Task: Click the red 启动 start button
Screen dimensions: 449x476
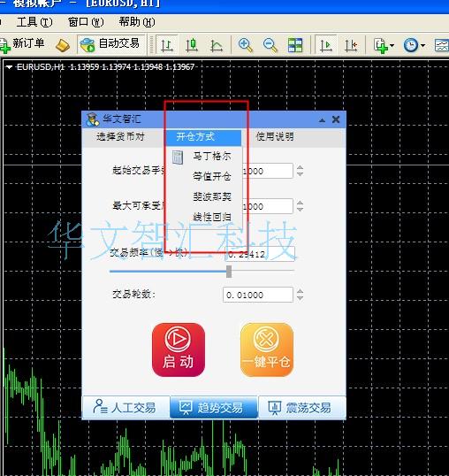Action: (179, 349)
